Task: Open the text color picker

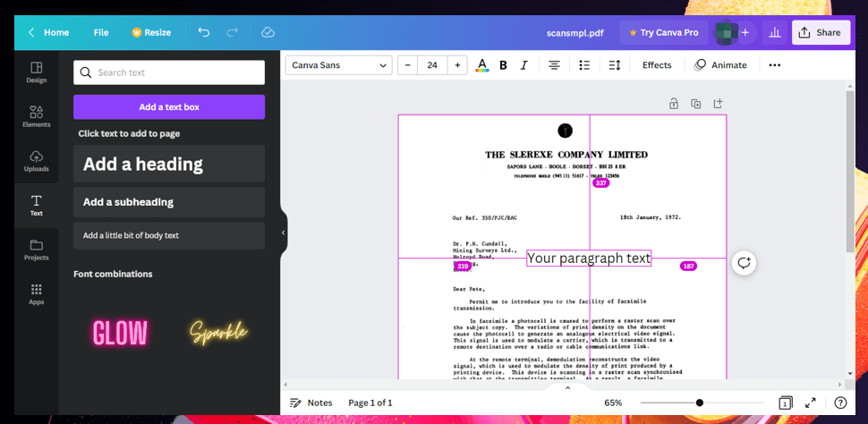Action: coord(482,65)
